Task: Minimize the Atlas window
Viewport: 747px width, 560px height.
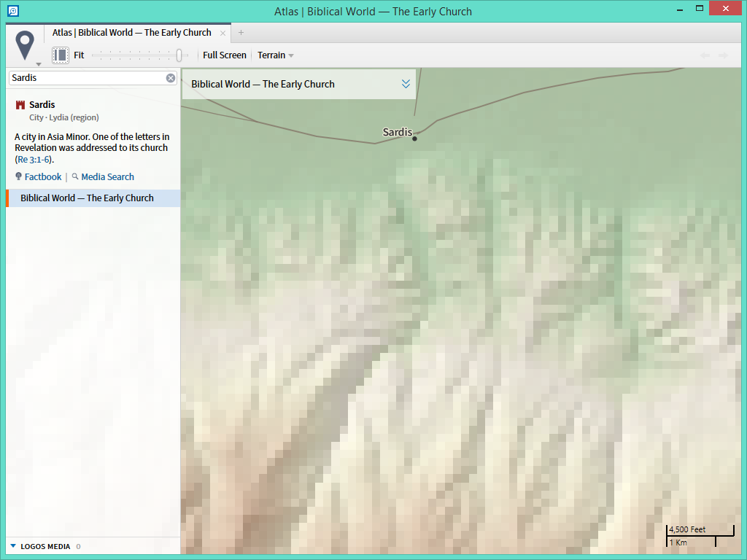Action: click(x=680, y=9)
